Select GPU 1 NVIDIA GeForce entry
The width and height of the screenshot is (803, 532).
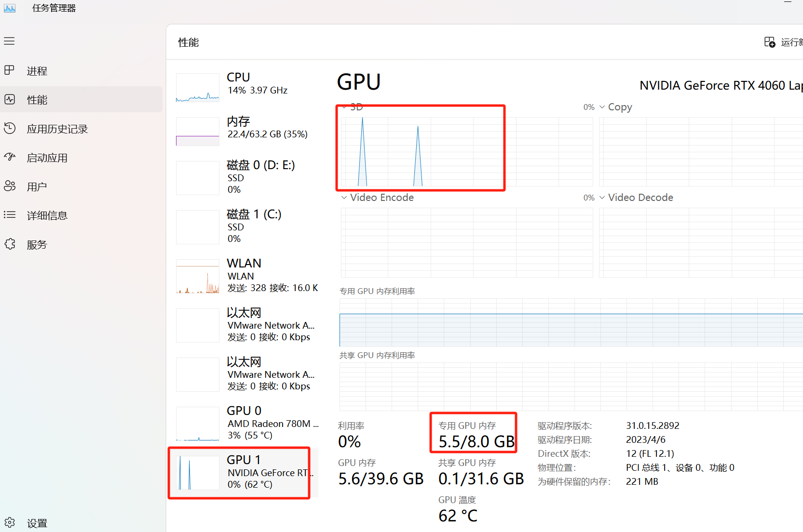[247, 472]
